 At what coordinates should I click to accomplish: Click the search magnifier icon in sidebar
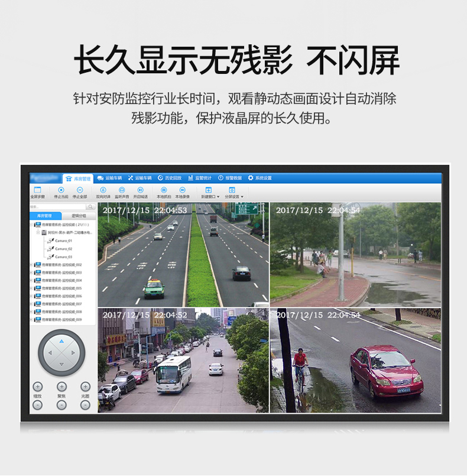click(x=90, y=207)
